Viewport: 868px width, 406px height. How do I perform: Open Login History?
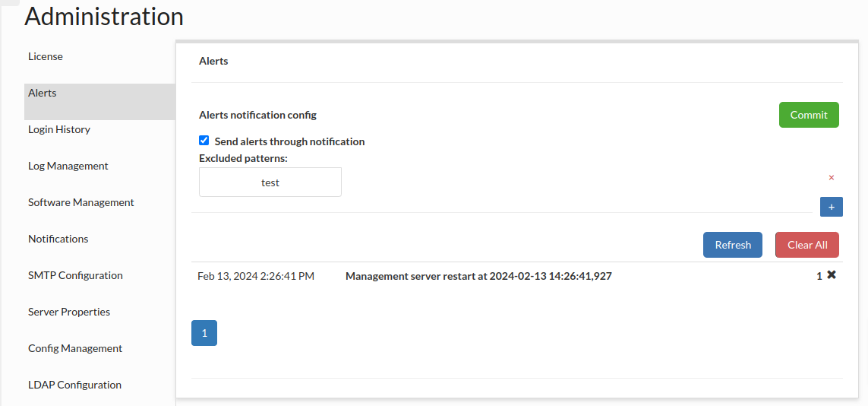59,130
